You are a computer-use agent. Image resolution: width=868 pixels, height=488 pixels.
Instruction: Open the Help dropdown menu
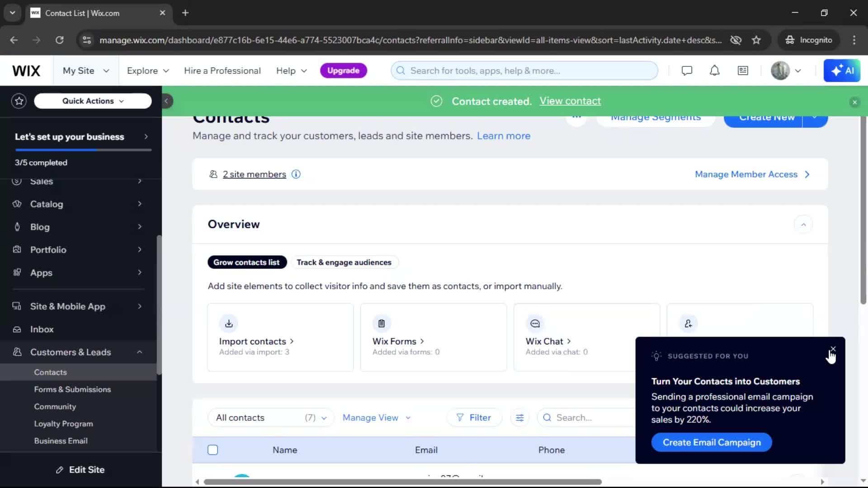292,71
